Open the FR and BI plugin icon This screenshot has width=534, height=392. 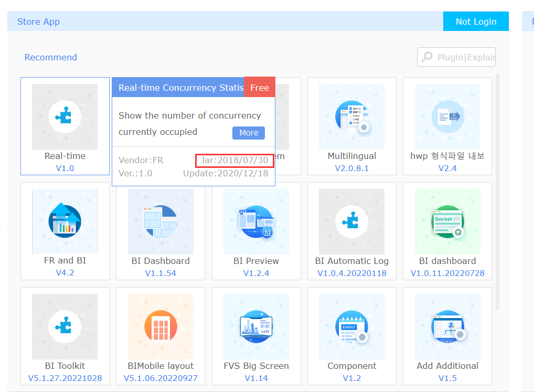point(65,221)
